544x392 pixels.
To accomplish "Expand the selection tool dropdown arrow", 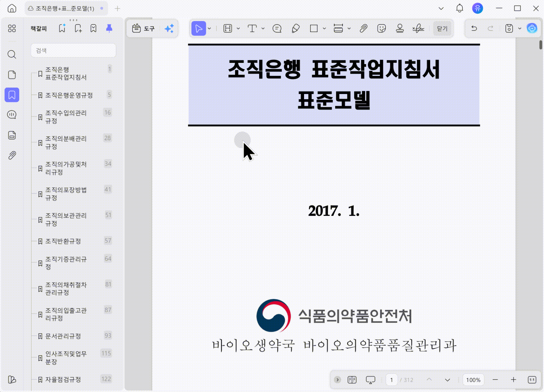I will (209, 29).
